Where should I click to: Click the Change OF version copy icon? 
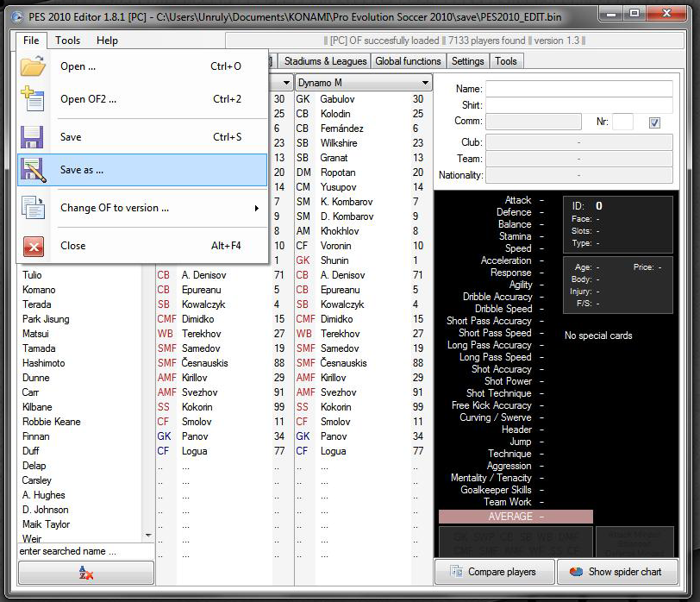tap(33, 208)
